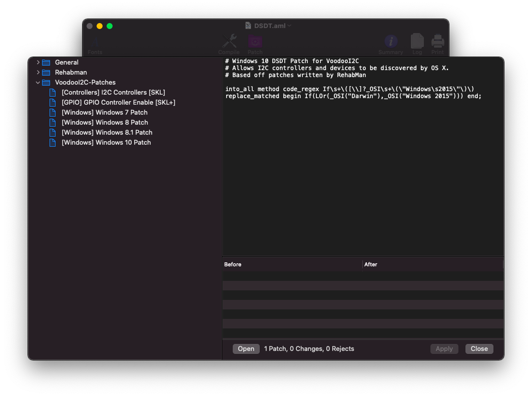Click the Patch toolbar icon
The width and height of the screenshot is (532, 397).
point(255,42)
